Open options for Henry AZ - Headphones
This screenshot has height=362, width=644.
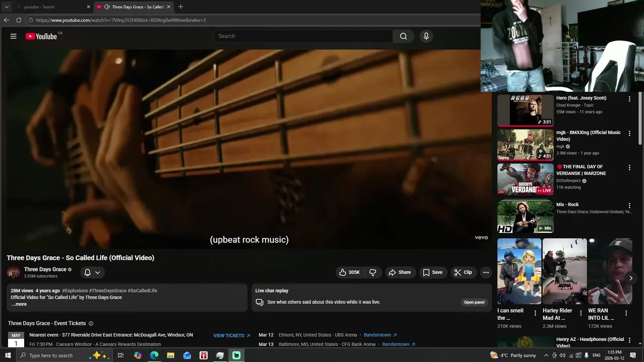click(629, 340)
